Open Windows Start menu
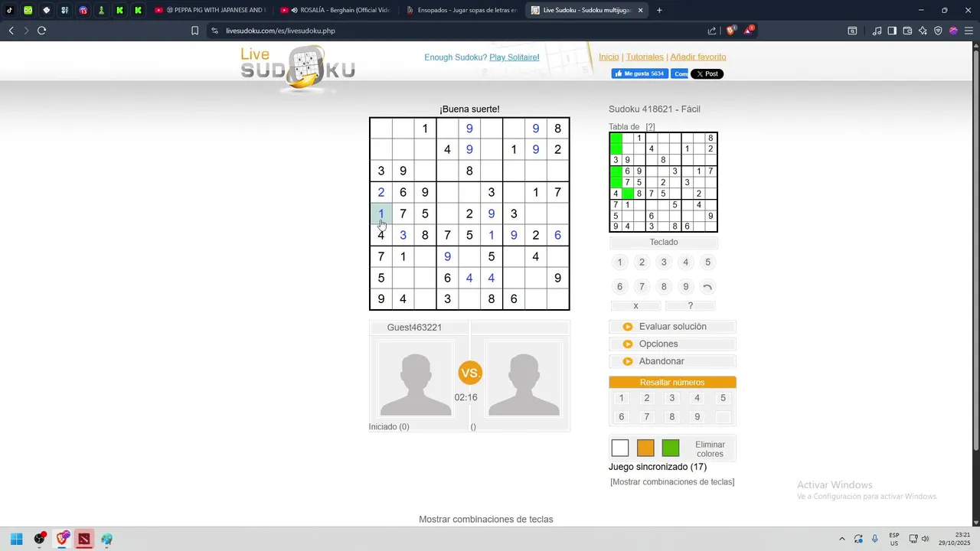The width and height of the screenshot is (980, 551). click(x=17, y=539)
